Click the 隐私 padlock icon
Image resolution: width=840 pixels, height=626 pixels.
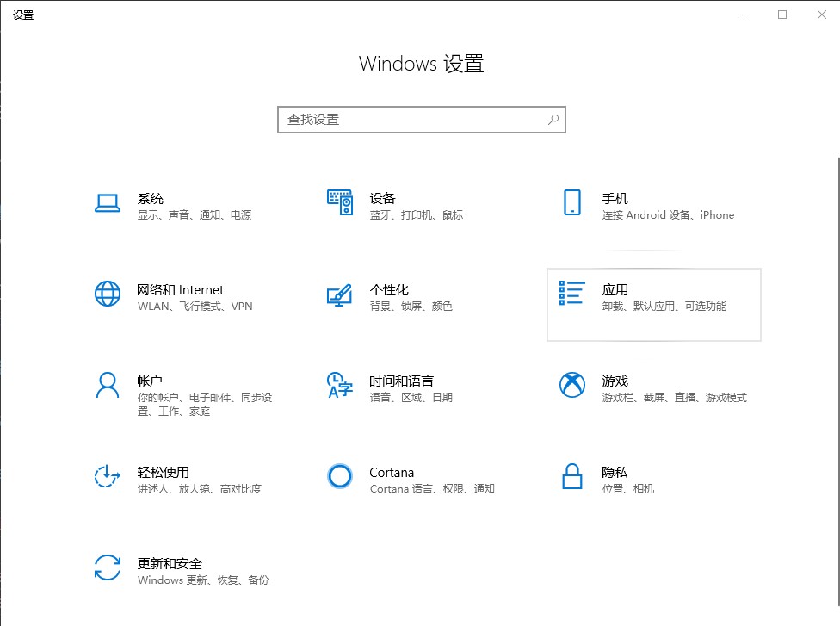[x=571, y=476]
